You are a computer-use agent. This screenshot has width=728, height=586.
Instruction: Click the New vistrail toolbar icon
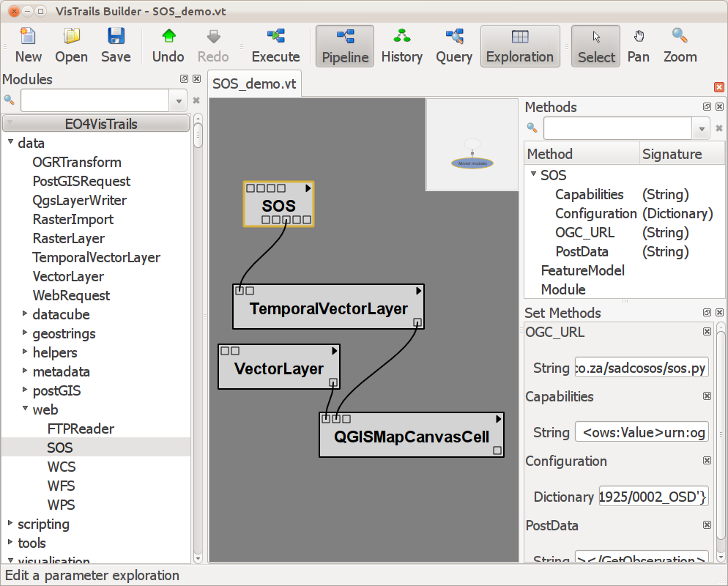click(x=28, y=45)
